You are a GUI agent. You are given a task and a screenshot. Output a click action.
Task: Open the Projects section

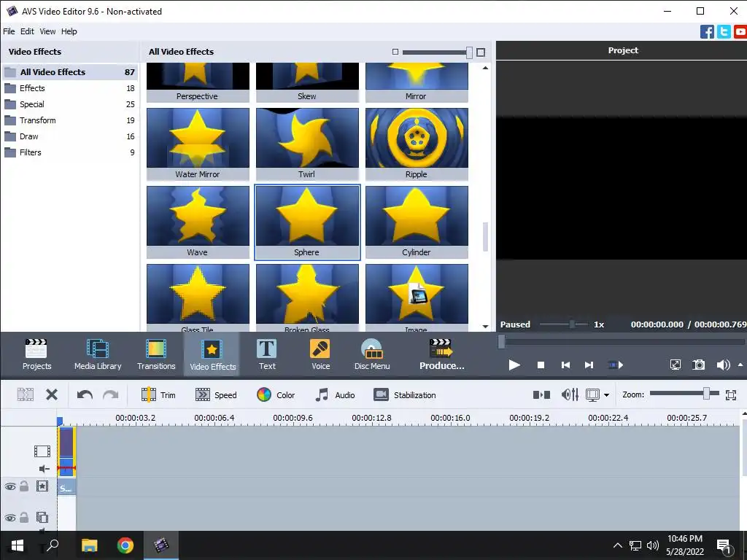click(x=36, y=354)
